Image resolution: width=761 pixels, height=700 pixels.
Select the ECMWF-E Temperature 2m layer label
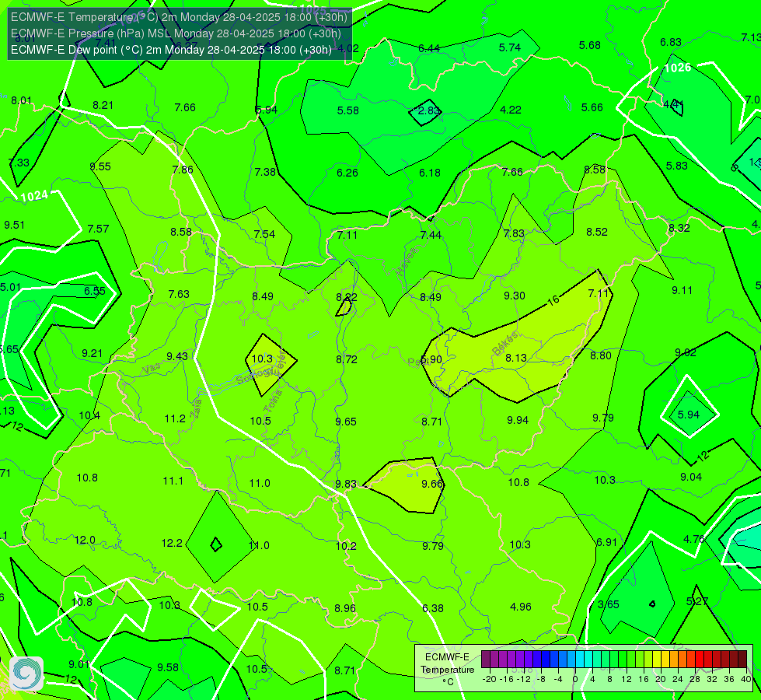click(179, 17)
